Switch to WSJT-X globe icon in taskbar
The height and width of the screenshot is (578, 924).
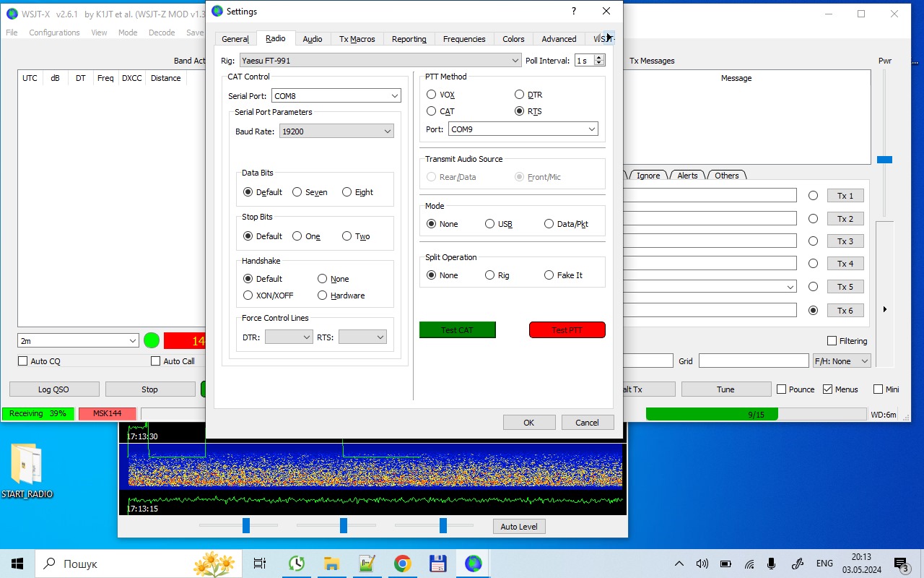point(473,564)
